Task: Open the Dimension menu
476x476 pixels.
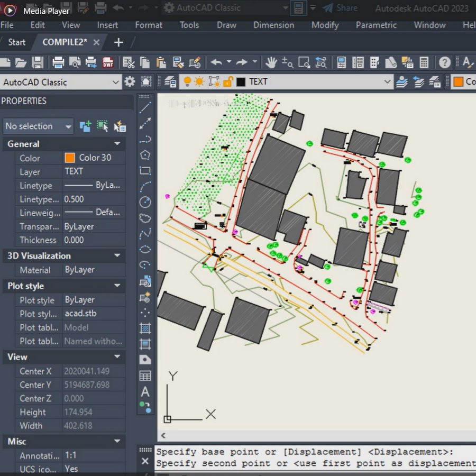Action: pos(274,25)
